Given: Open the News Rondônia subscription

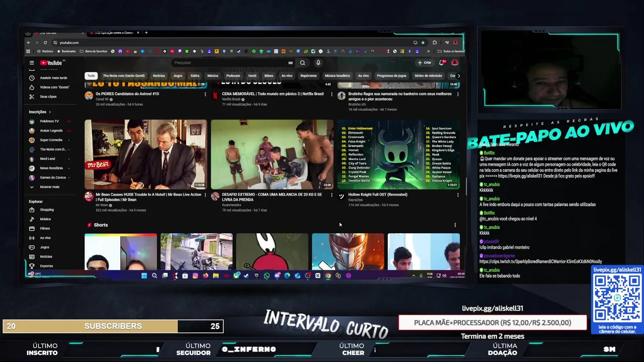Looking at the screenshot, I should coord(49,168).
